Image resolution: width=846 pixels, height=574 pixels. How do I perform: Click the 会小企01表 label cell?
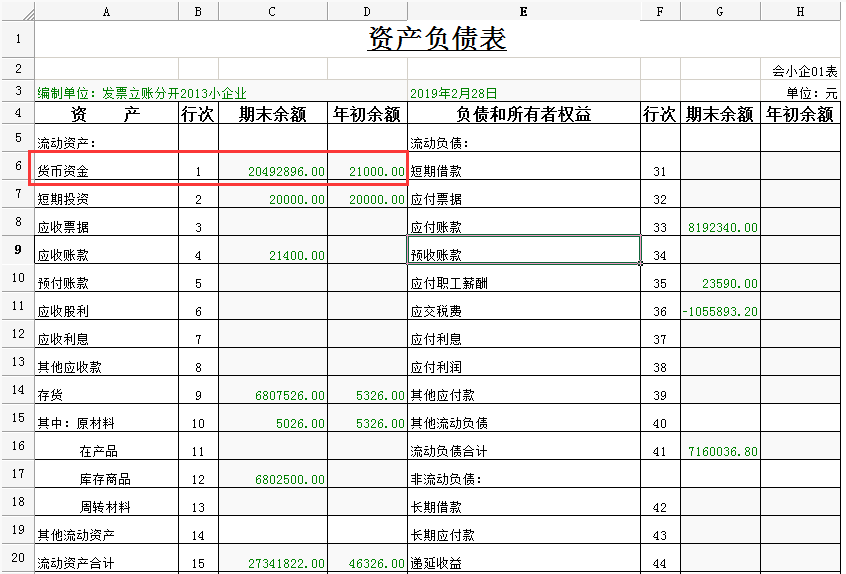(x=804, y=72)
